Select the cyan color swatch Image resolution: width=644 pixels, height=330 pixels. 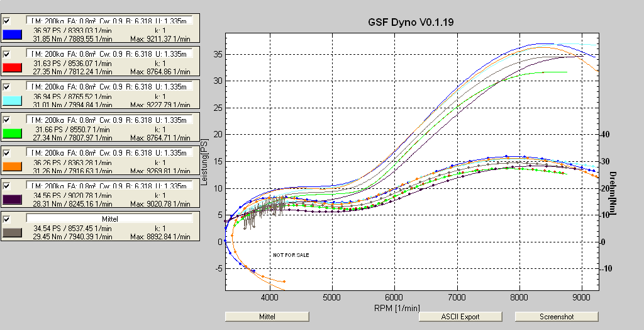[x=13, y=100]
